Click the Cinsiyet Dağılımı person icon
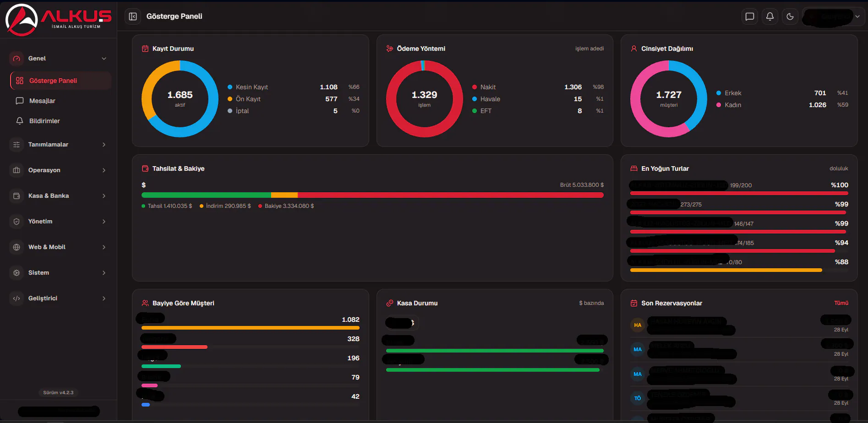 coord(634,49)
